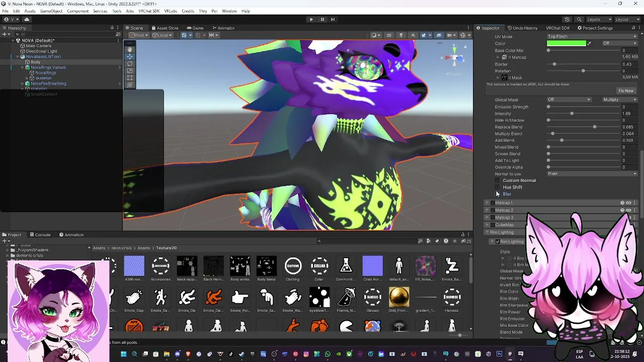Switch to the Undo History tab
Screen dimensions: 644x362
coord(522,28)
